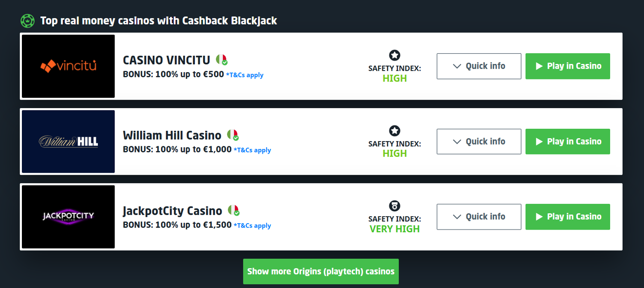Open T&Cs apply link for JackpotCity bonus
The width and height of the screenshot is (644, 288).
pos(252,226)
